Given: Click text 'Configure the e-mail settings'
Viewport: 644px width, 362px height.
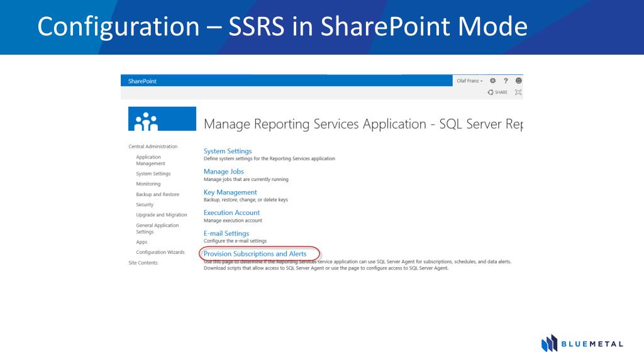Looking at the screenshot, I should [235, 241].
